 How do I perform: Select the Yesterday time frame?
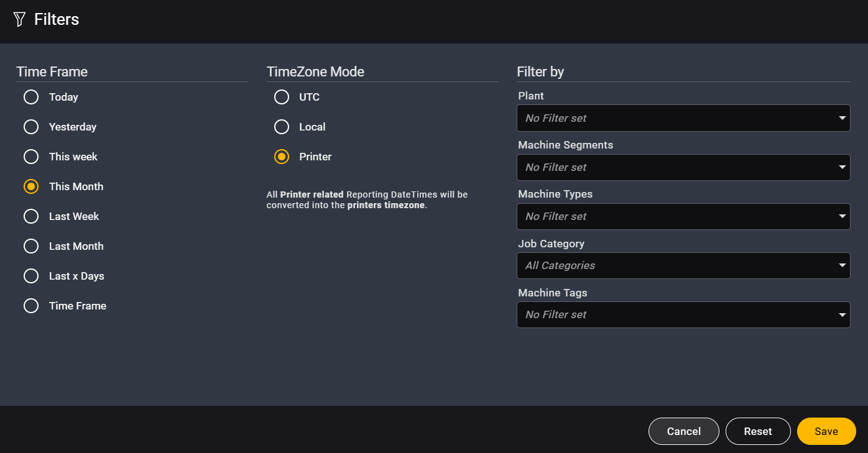click(31, 127)
